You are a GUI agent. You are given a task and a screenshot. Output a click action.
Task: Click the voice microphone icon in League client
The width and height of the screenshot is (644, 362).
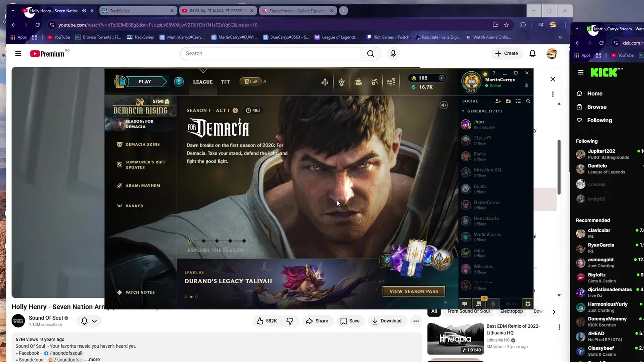[493, 304]
